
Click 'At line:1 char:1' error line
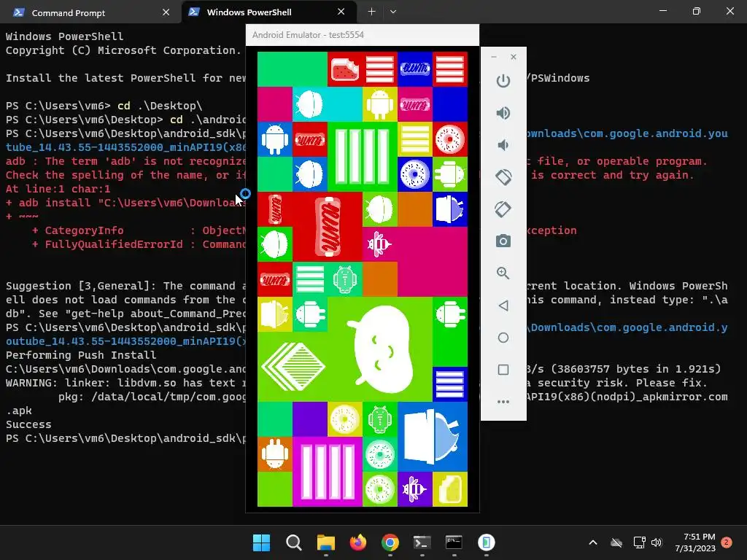[58, 189]
